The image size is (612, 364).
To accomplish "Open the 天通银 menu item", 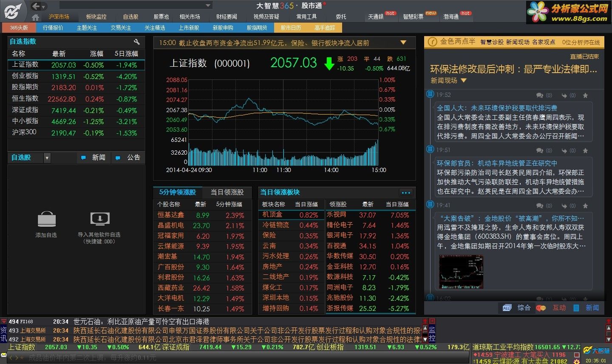I will (x=376, y=17).
